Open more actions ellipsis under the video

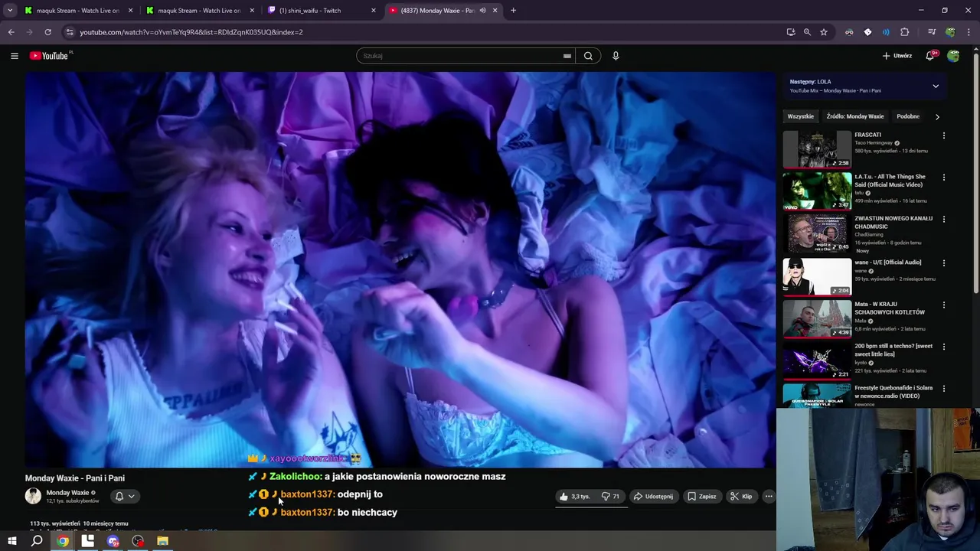pos(769,497)
